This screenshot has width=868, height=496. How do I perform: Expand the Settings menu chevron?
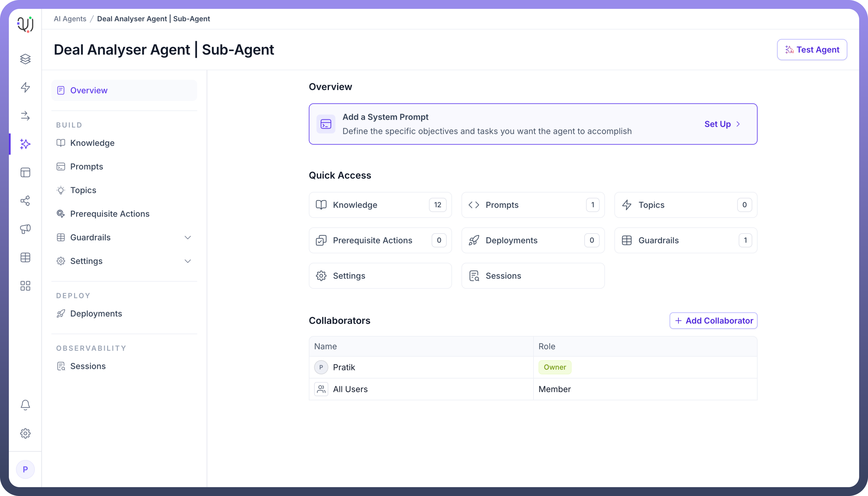coord(187,261)
